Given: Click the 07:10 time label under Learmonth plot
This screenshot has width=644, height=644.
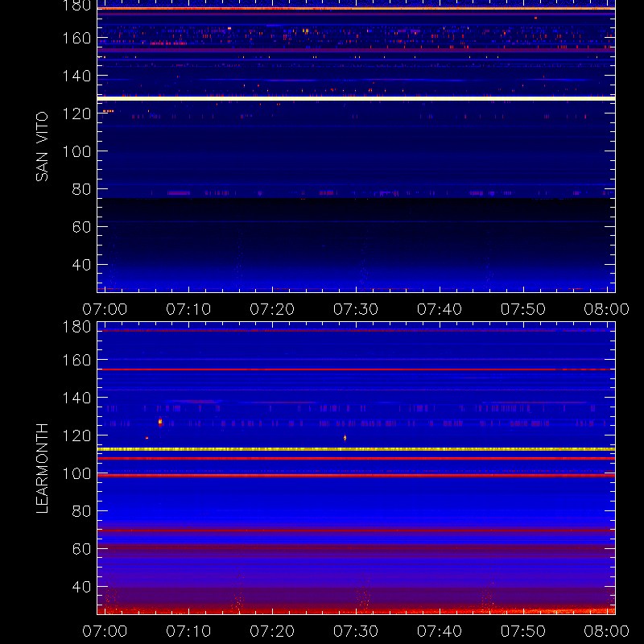Looking at the screenshot, I should 188,631.
